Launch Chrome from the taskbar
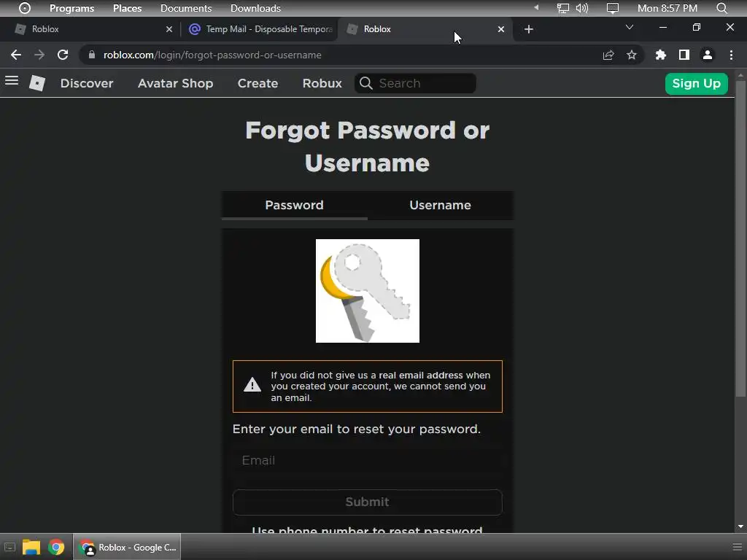Image resolution: width=747 pixels, height=560 pixels. pyautogui.click(x=56, y=547)
